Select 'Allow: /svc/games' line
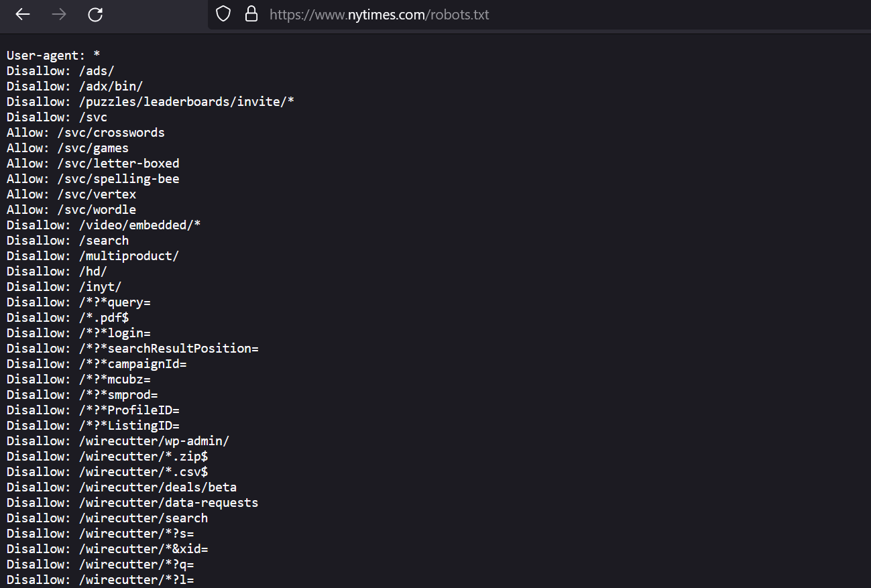This screenshot has width=871, height=588. click(x=68, y=148)
